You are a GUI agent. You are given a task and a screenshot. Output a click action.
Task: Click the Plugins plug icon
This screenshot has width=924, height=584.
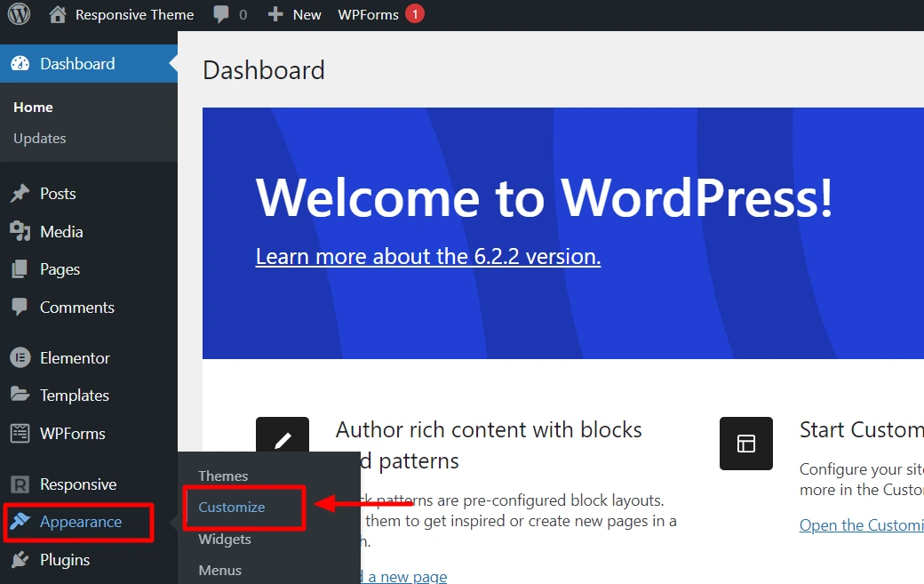coord(20,559)
